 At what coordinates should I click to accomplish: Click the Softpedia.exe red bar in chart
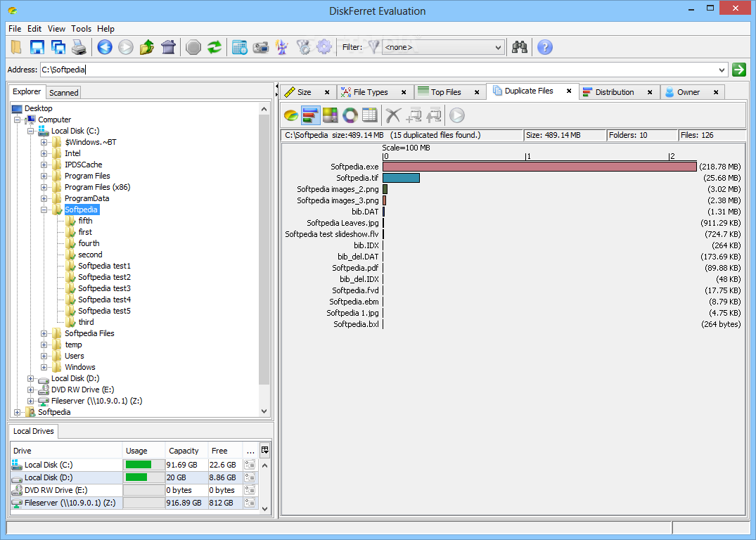(x=539, y=167)
